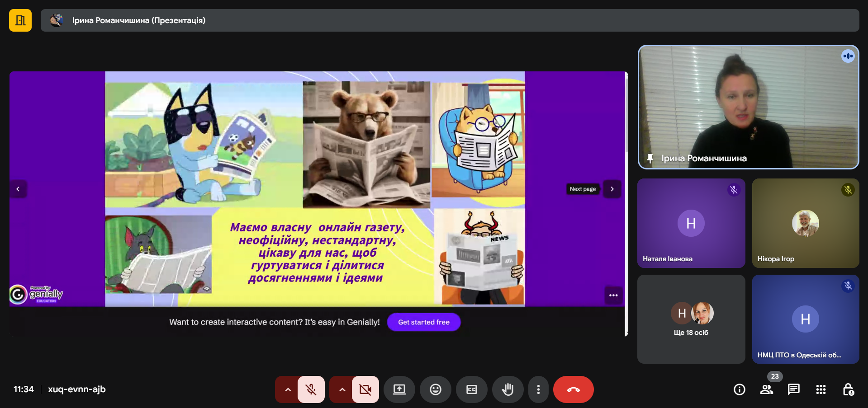Toggle closed captions
The width and height of the screenshot is (868, 408).
(x=471, y=389)
